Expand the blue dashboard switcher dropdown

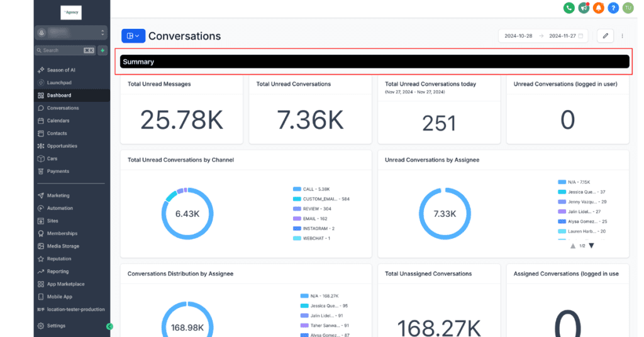[x=133, y=36]
